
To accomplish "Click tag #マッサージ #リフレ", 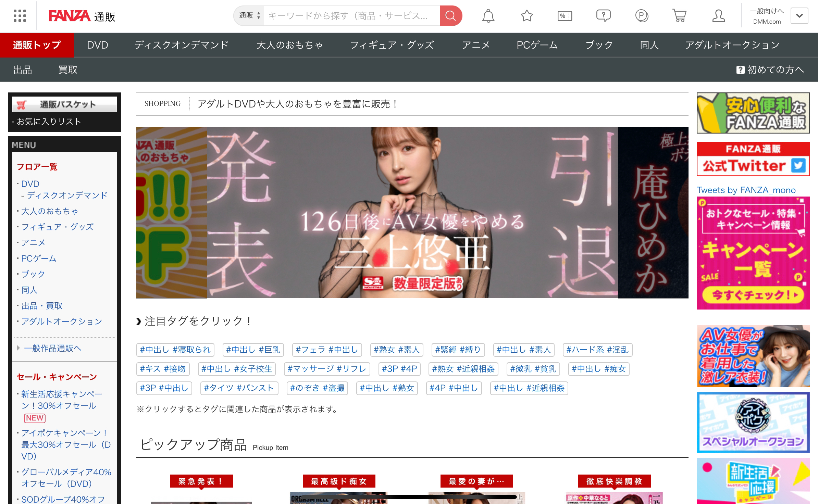I will click(327, 369).
